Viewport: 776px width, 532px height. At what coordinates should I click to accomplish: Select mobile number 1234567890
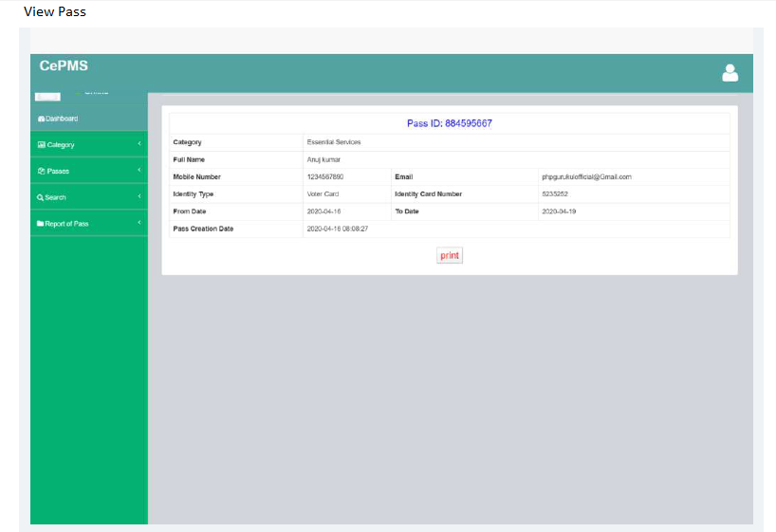325,176
